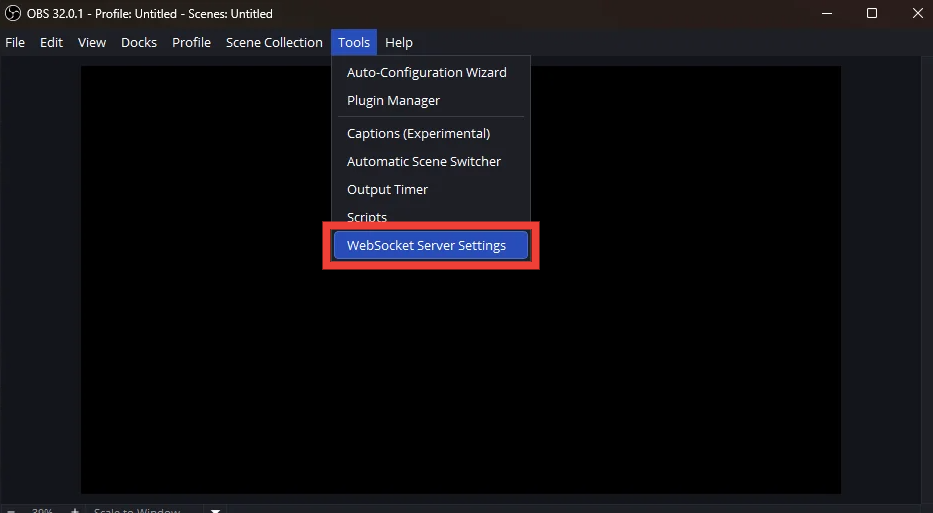The width and height of the screenshot is (933, 513).
Task: Maximize the OBS window
Action: tap(872, 13)
